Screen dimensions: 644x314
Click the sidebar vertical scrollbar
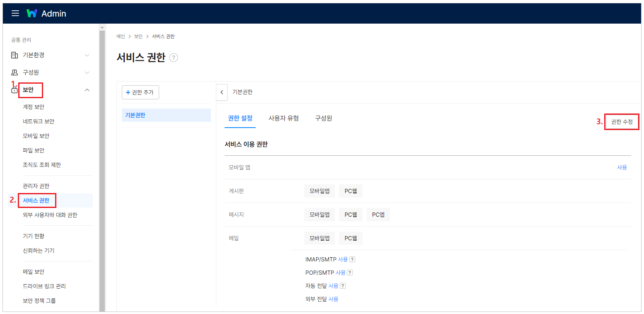[x=102, y=171]
